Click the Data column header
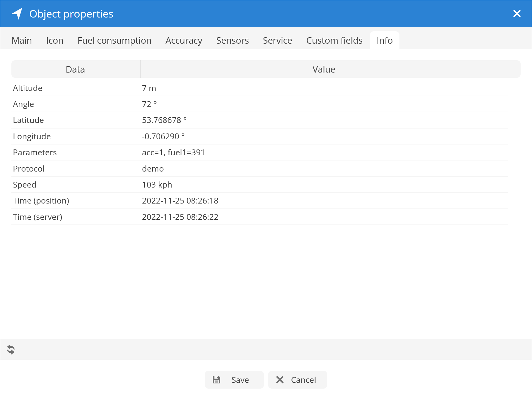Image resolution: width=532 pixels, height=400 pixels. (x=75, y=69)
